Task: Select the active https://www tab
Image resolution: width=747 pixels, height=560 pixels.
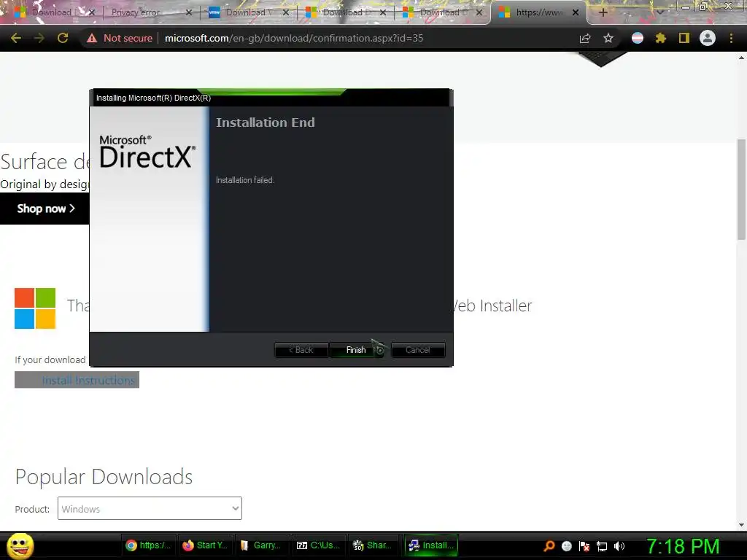Action: point(538,12)
